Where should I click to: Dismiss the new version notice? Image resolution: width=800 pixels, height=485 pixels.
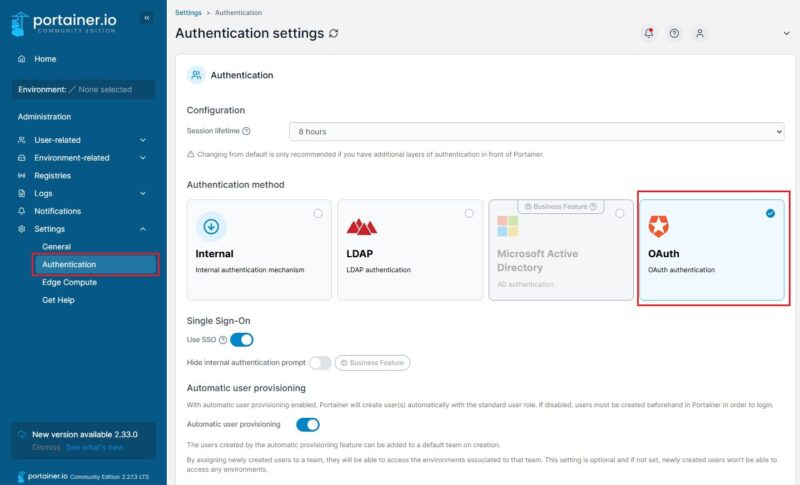[46, 447]
